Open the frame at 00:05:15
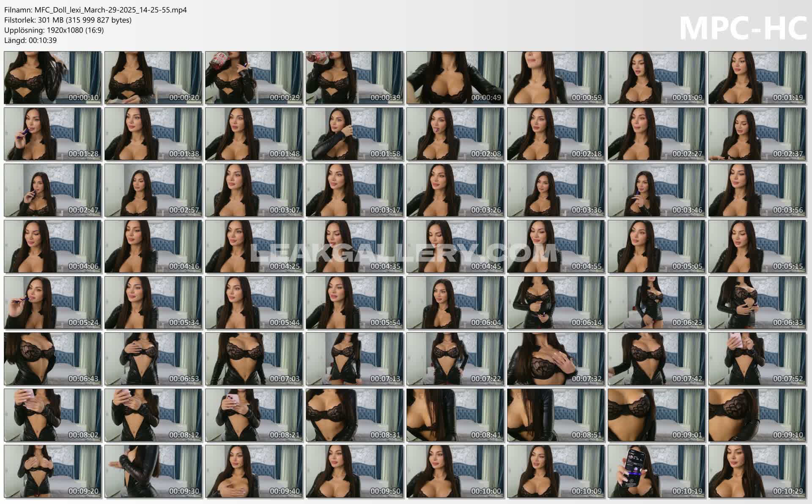Screen dimensions: 812x504 pos(757,246)
